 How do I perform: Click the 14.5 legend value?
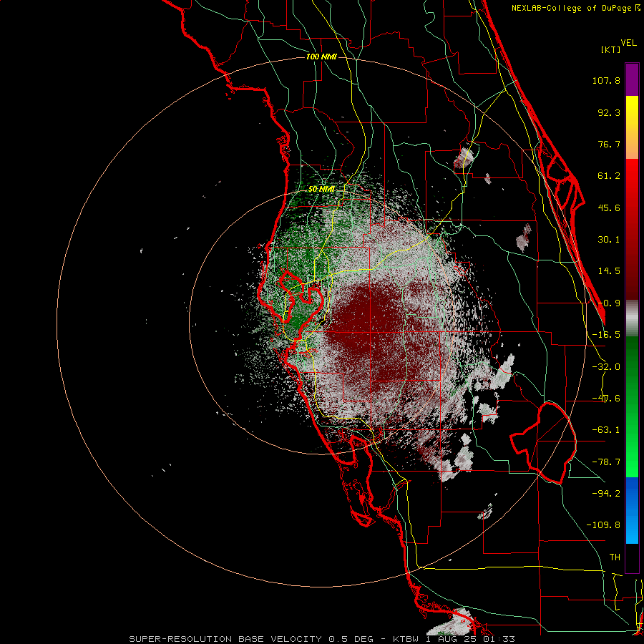click(609, 271)
